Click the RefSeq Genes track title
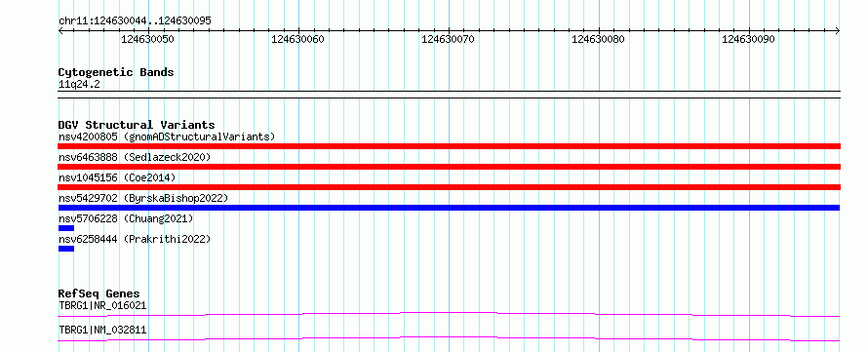868x352 pixels. click(99, 293)
